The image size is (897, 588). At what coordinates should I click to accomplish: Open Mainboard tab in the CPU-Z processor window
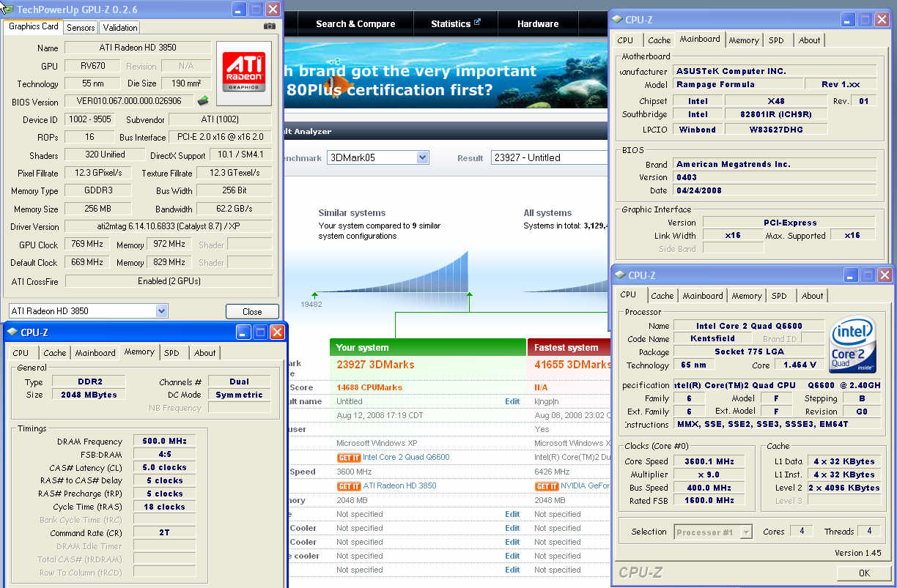click(x=703, y=296)
